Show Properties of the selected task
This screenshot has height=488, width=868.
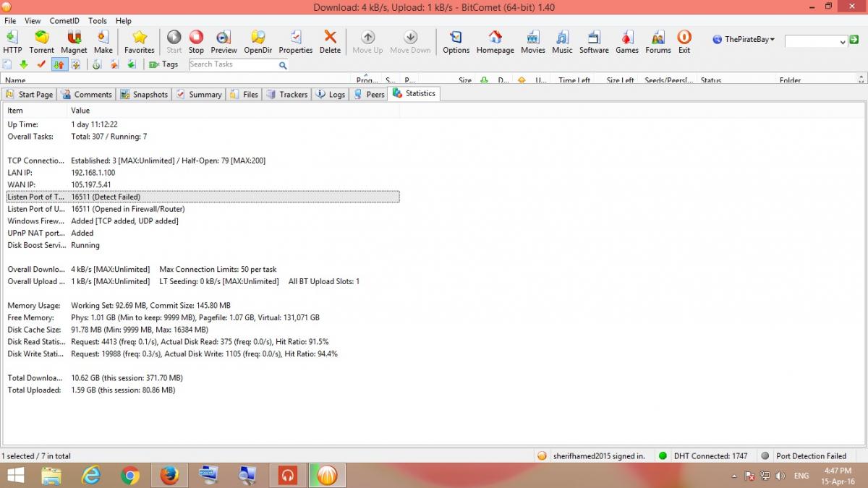click(x=296, y=42)
